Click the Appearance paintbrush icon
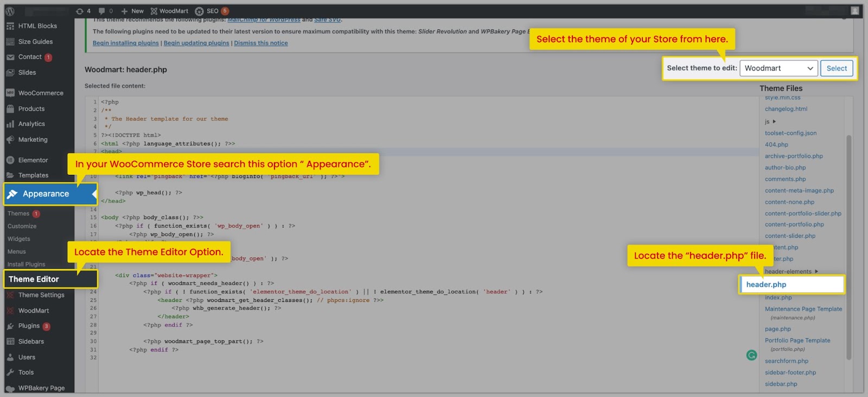The width and height of the screenshot is (868, 397). coord(12,194)
